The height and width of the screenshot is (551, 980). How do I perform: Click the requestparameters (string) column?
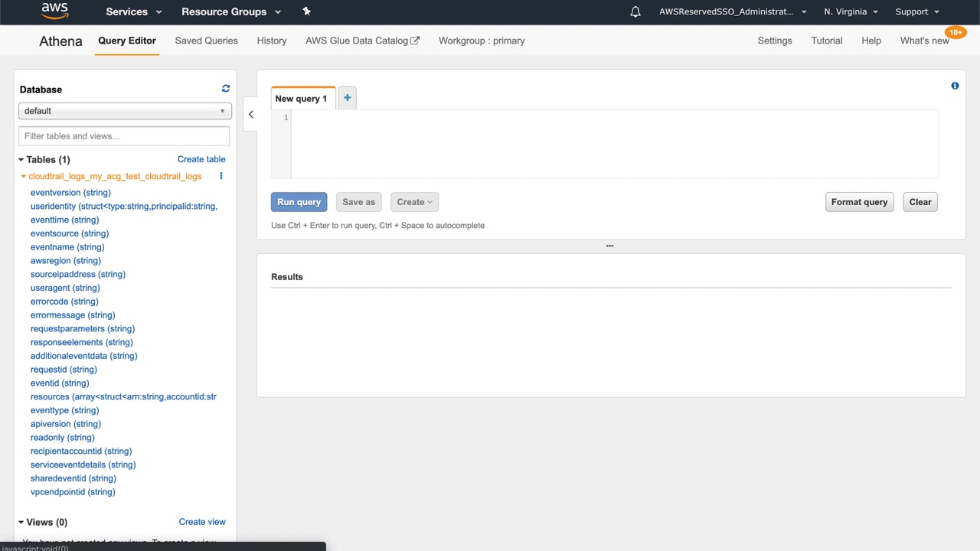(83, 329)
